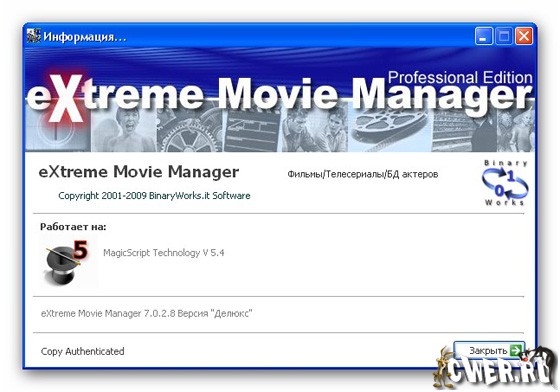The width and height of the screenshot is (560, 392).
Task: Click the Binary Works logo
Action: click(x=505, y=183)
